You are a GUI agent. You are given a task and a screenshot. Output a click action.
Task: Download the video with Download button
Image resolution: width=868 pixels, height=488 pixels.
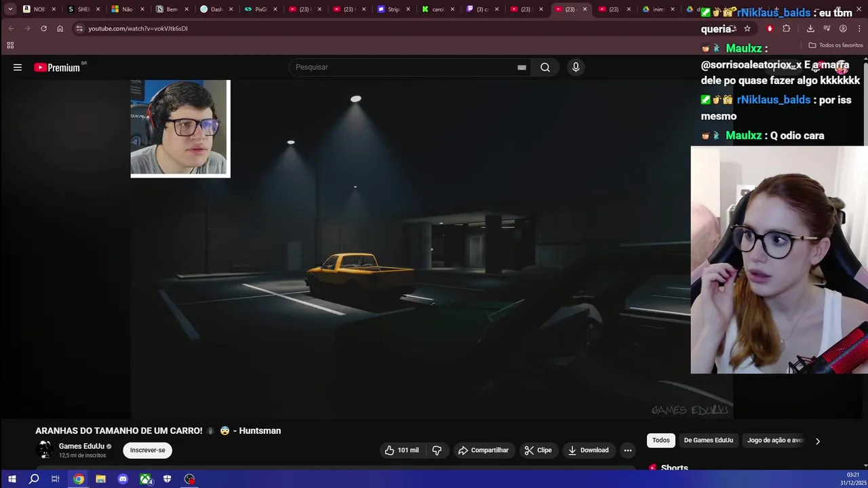pyautogui.click(x=588, y=450)
